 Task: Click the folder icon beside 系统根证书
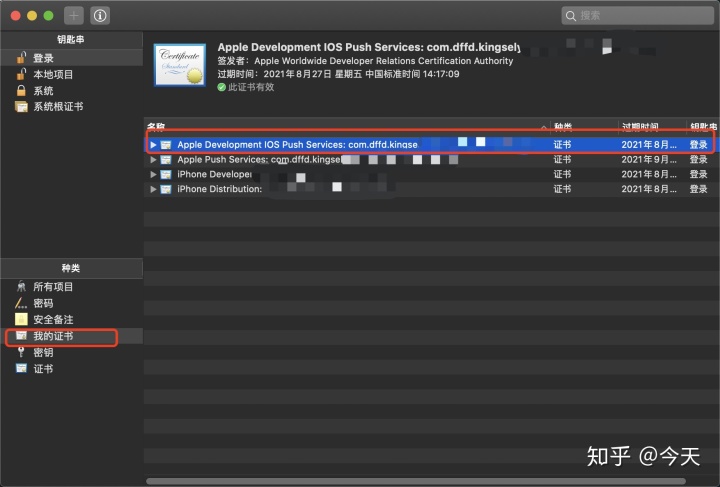click(21, 107)
